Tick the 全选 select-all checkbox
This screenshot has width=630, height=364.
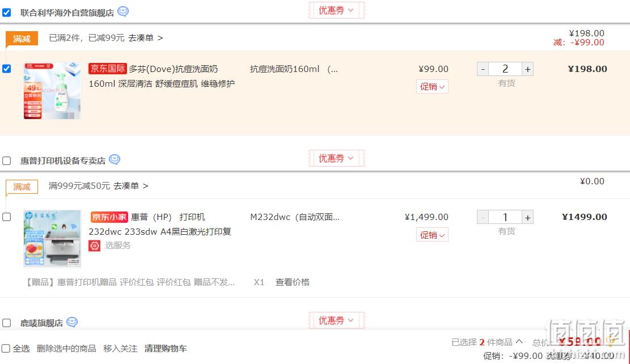click(6, 348)
